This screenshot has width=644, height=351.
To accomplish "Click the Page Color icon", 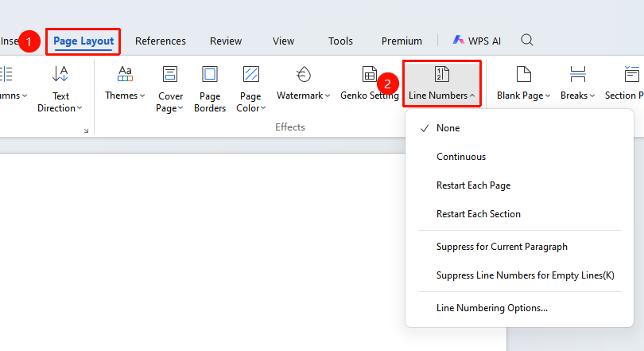I will click(x=251, y=74).
